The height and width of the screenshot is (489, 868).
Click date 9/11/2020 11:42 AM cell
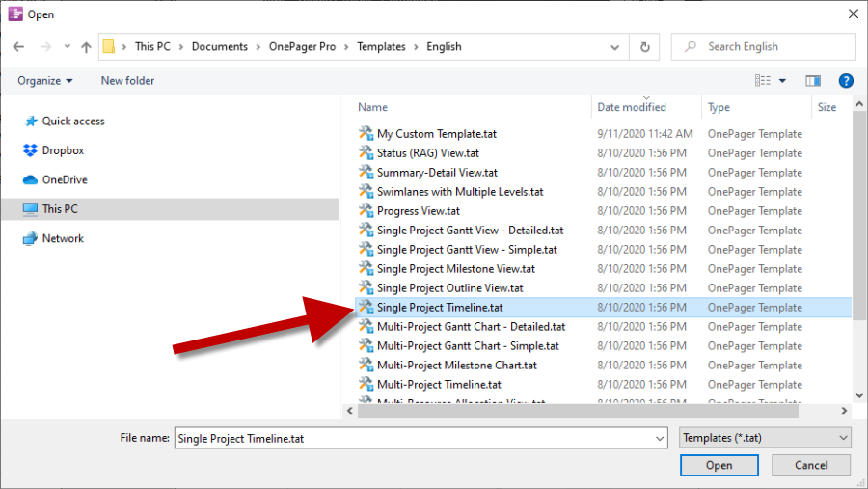pos(645,134)
